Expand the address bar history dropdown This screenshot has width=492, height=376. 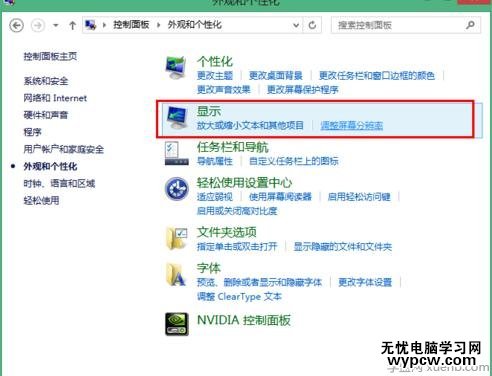296,25
